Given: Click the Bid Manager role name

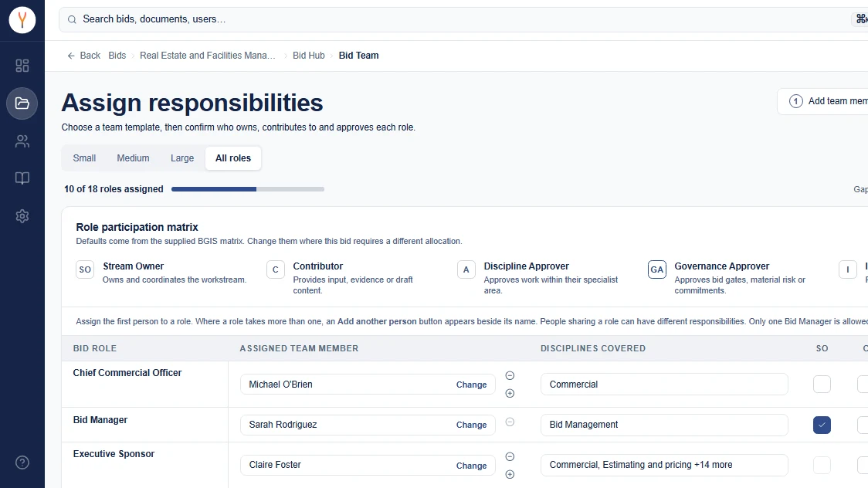Looking at the screenshot, I should [100, 420].
